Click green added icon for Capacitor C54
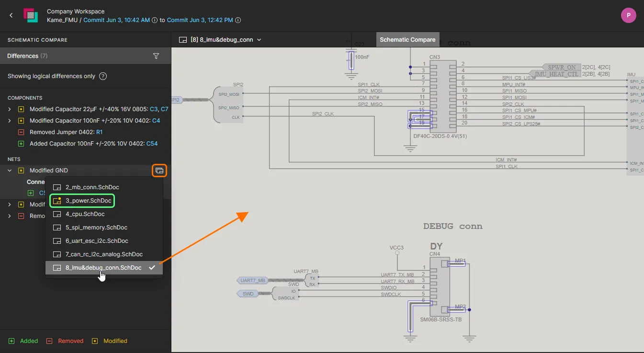The width and height of the screenshot is (644, 353). (x=21, y=144)
